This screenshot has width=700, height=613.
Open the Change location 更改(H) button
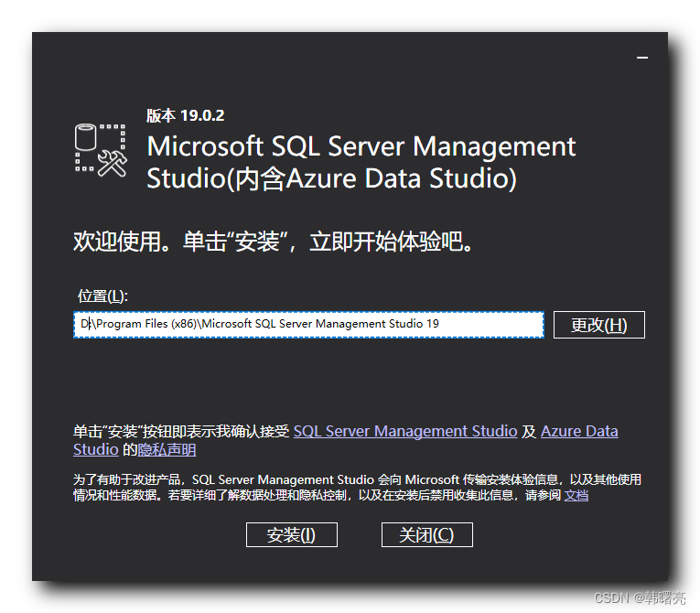pyautogui.click(x=598, y=325)
